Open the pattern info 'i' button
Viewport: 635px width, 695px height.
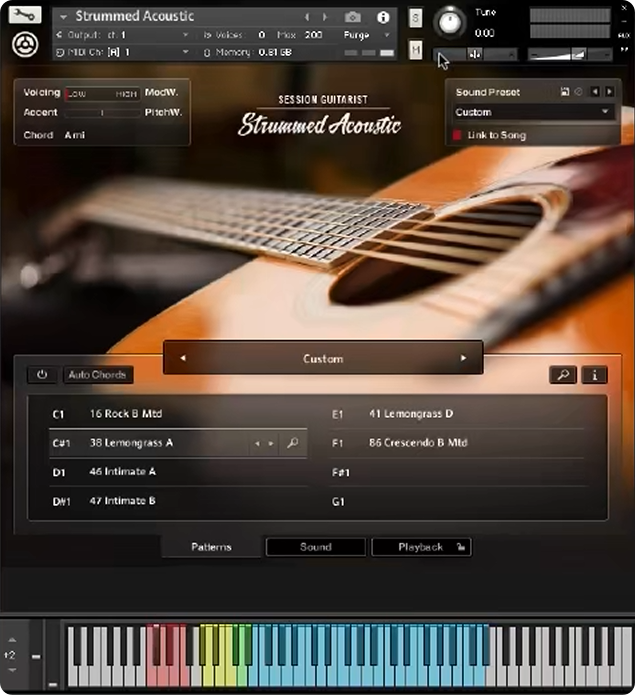[x=594, y=375]
